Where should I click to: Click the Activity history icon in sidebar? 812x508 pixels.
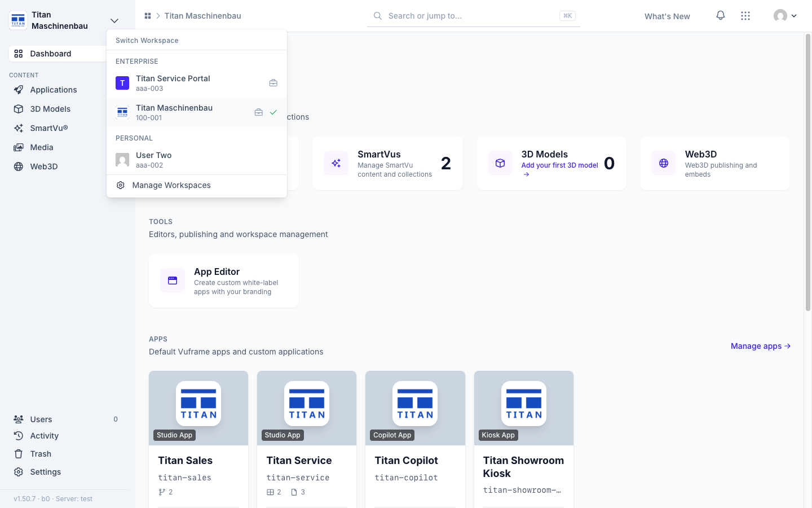19,436
